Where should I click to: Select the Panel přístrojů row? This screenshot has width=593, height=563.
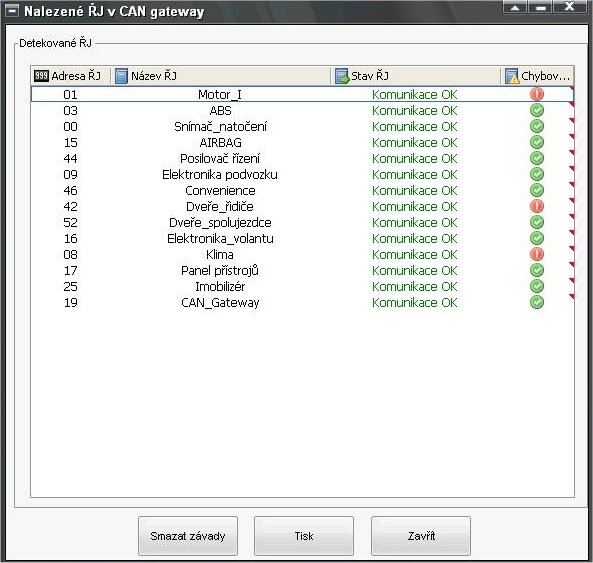coord(302,270)
